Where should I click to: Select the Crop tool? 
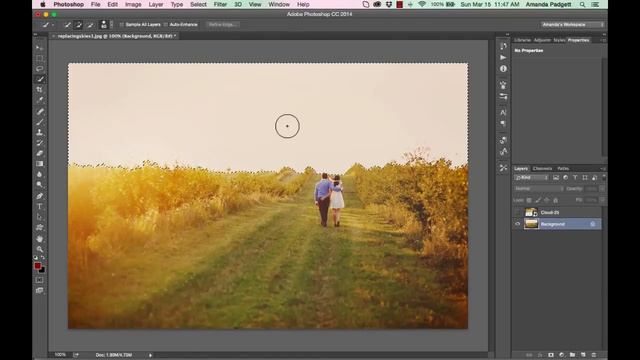(x=40, y=89)
